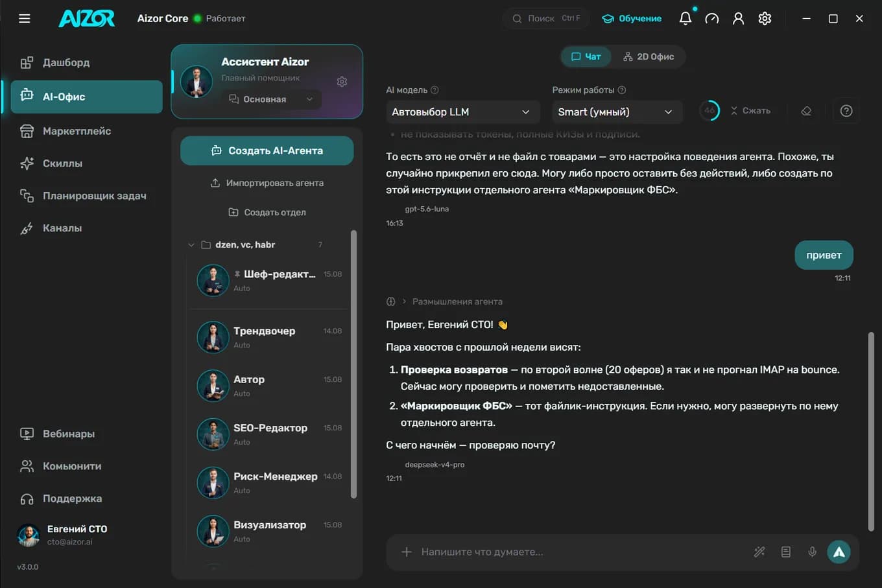The width and height of the screenshot is (882, 588).
Task: Click the Режим работы info icon
Action: [x=622, y=90]
